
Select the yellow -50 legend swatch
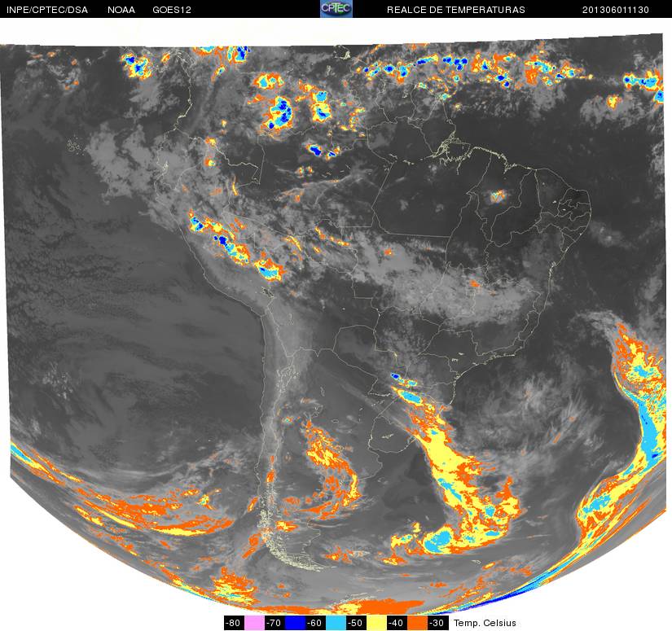tap(376, 623)
